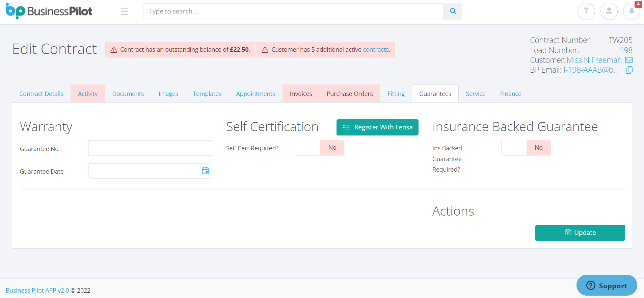Open the user profile icon
The image size is (644, 298).
point(609,11)
